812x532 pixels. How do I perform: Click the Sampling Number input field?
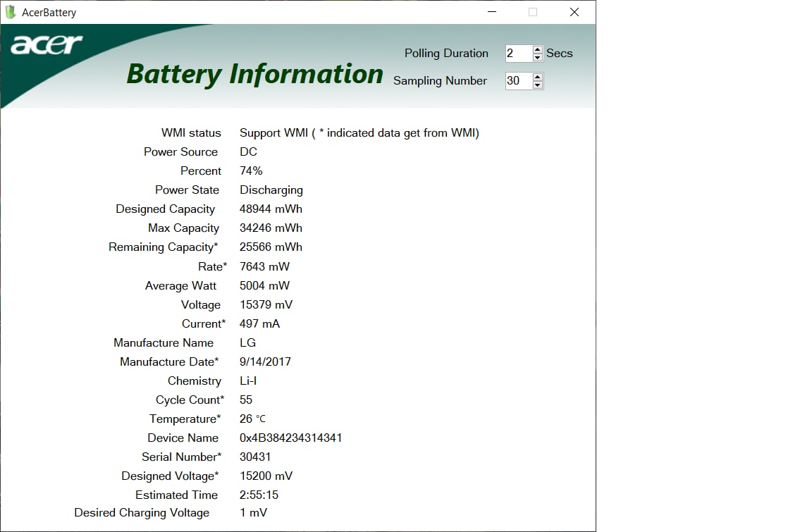(x=519, y=81)
